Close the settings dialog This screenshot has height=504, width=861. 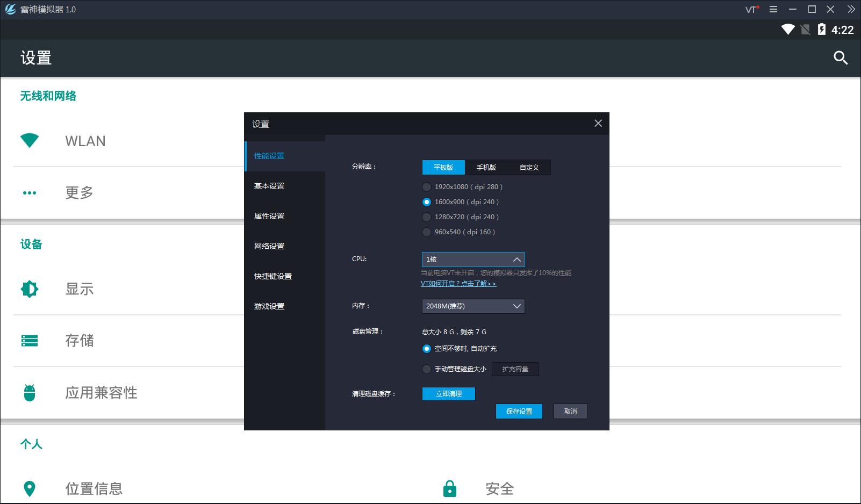(598, 124)
